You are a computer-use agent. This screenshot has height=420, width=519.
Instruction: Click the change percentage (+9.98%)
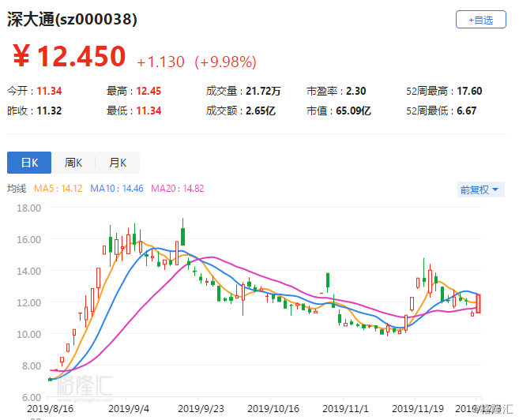click(225, 62)
